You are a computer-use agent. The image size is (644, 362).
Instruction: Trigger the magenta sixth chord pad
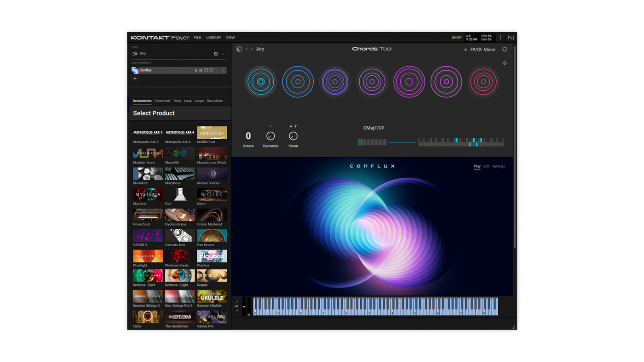click(446, 82)
